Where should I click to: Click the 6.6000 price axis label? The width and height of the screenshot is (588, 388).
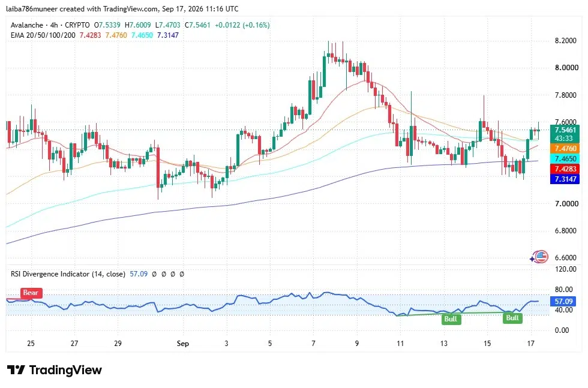565,257
